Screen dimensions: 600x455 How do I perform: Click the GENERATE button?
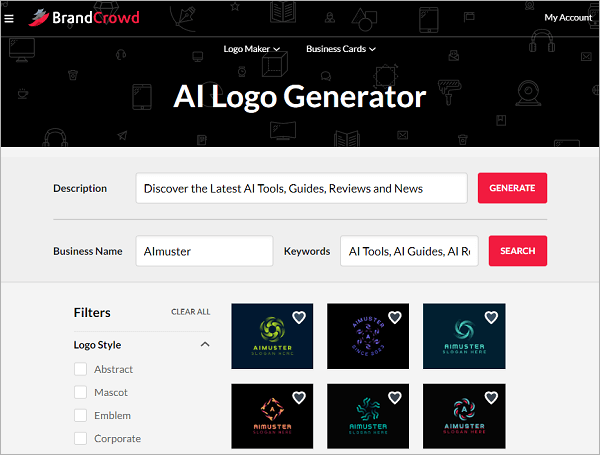512,188
